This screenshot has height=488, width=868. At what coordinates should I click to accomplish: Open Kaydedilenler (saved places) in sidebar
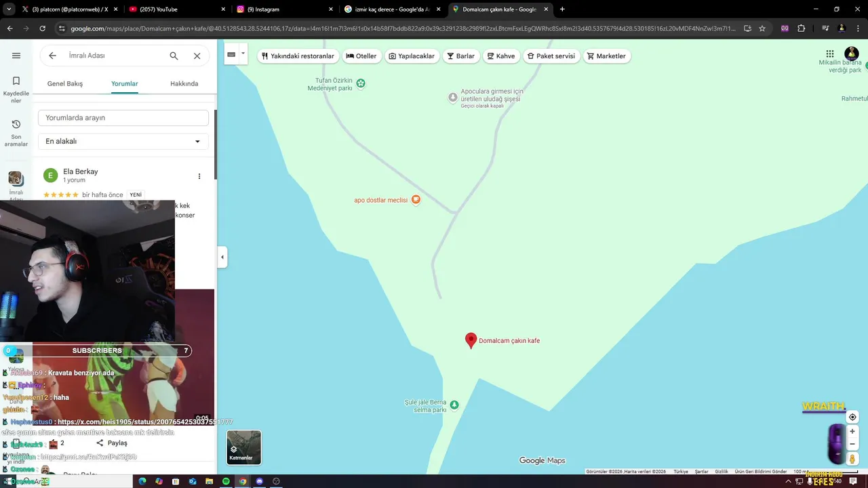pyautogui.click(x=16, y=89)
